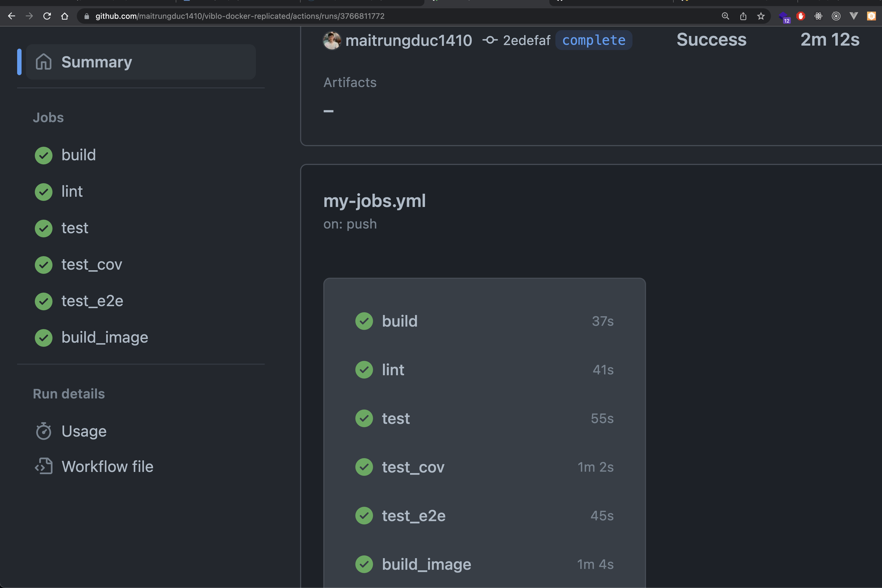Open the orange extension icon at far right
882x588 pixels.
coord(871,16)
